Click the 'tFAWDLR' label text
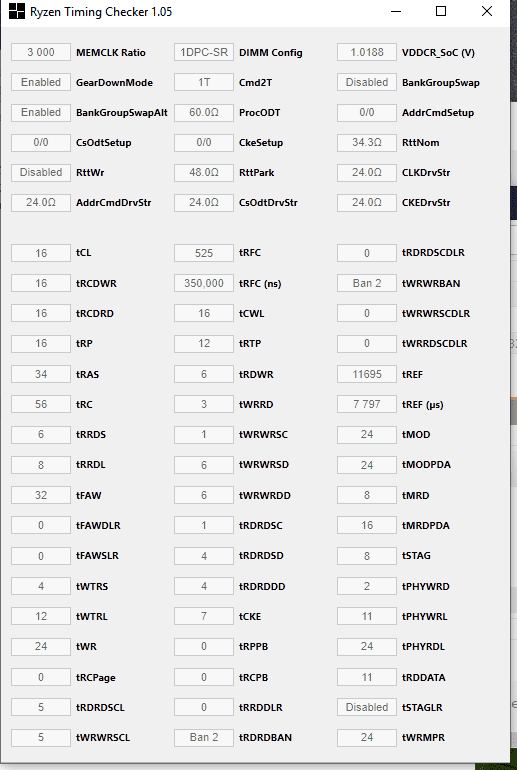The height and width of the screenshot is (770, 517). (x=98, y=525)
